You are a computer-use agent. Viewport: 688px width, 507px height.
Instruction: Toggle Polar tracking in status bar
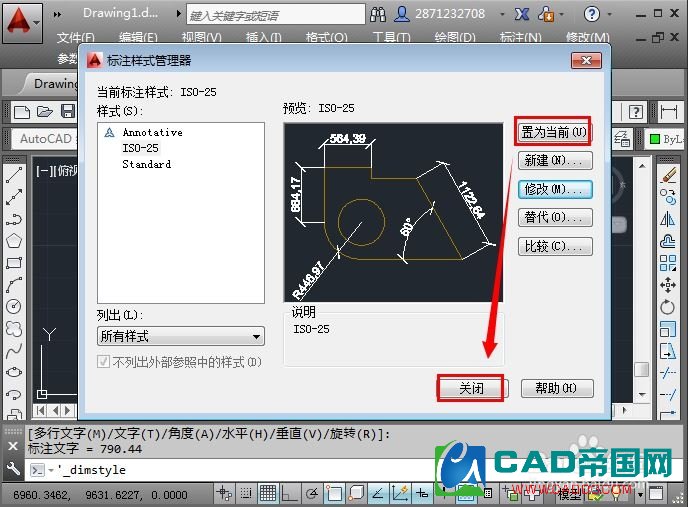(x=312, y=494)
